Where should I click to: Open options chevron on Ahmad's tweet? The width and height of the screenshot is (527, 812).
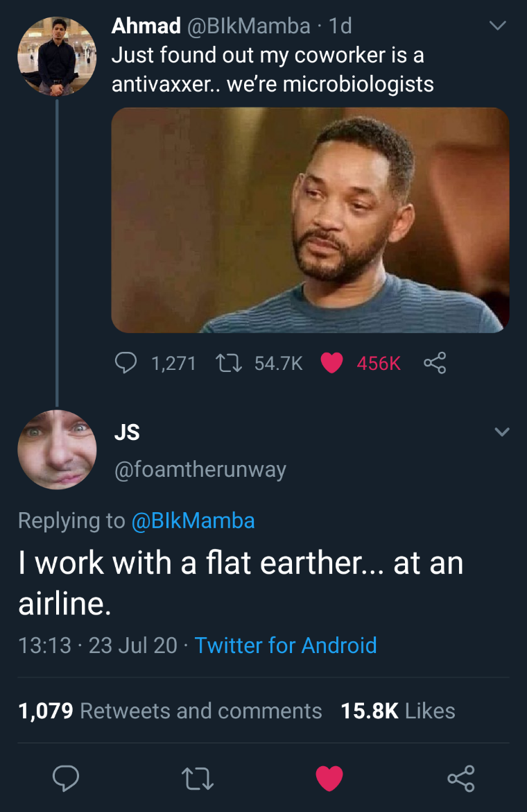[496, 26]
